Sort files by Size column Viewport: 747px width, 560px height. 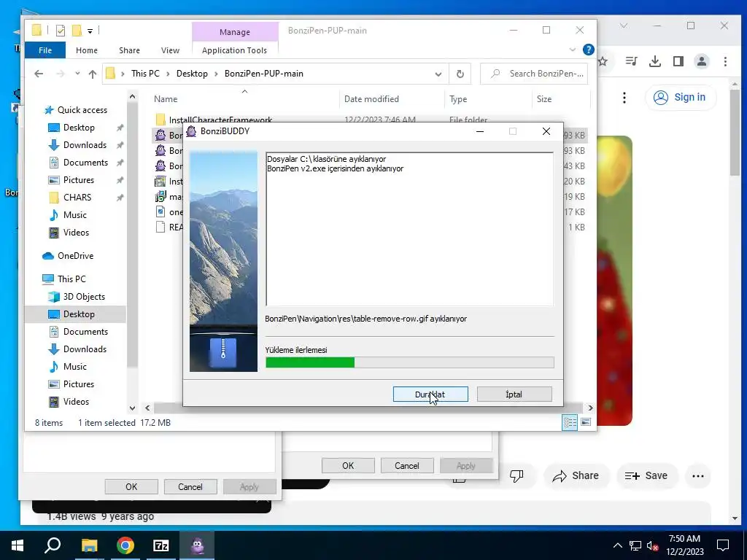(544, 99)
